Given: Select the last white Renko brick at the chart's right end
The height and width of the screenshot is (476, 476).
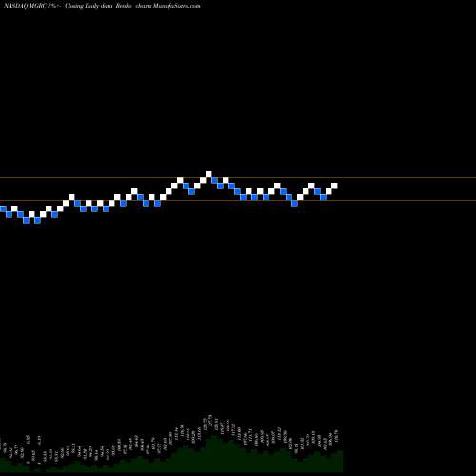Looking at the screenshot, I should (x=334, y=186).
